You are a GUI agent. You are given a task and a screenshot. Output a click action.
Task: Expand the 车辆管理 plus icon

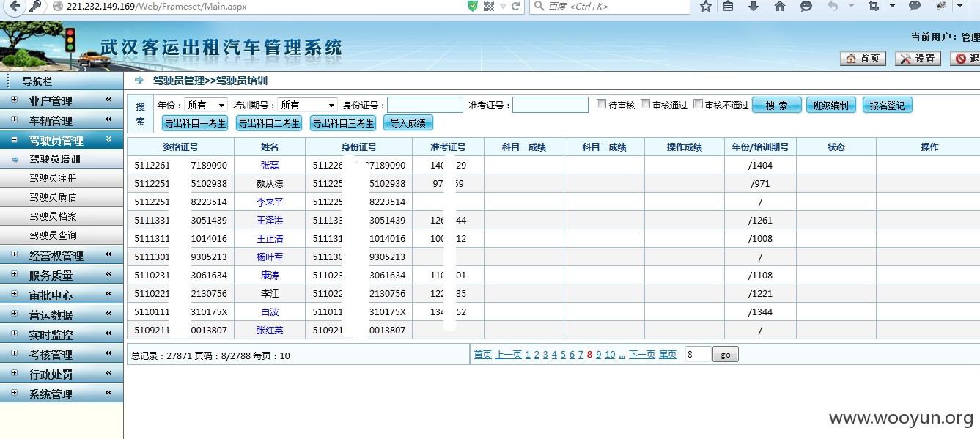15,119
